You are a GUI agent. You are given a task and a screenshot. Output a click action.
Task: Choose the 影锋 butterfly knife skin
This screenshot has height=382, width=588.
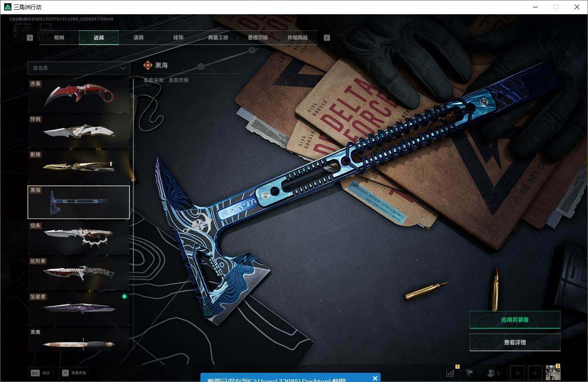(x=78, y=167)
